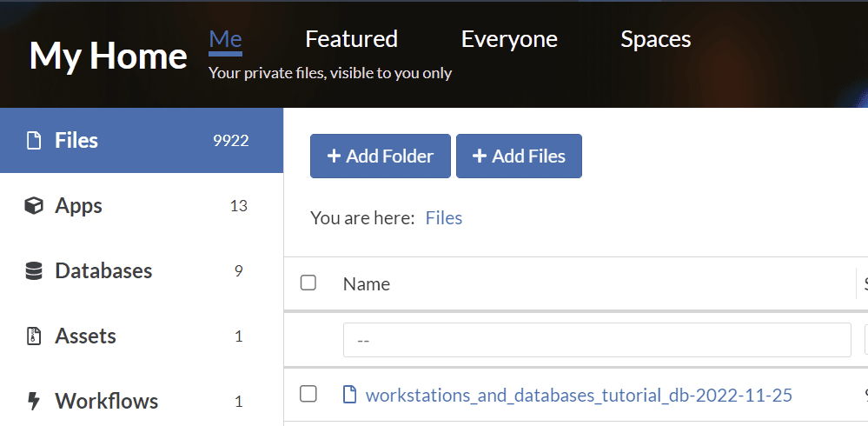Switch to the Featured tab
Viewport: 868px width, 426px height.
click(x=351, y=39)
